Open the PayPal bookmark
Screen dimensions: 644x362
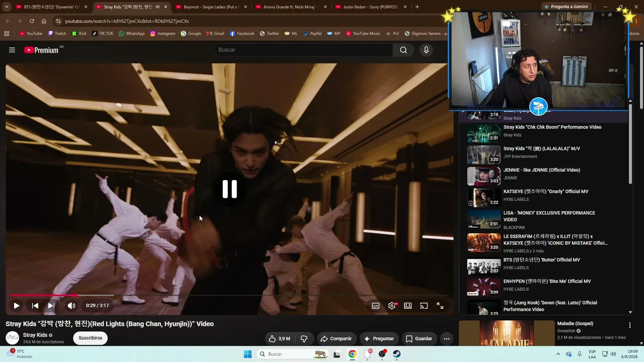click(x=312, y=34)
